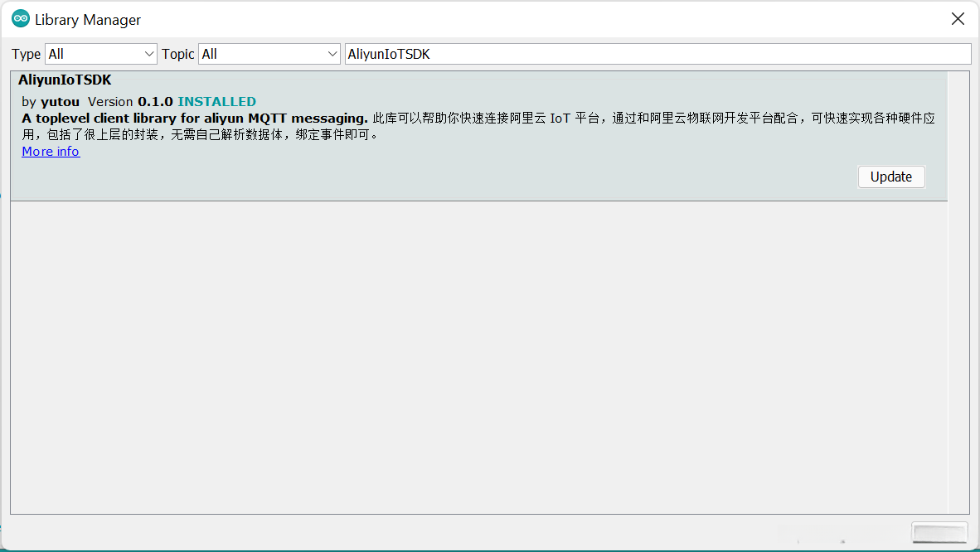Select the AliyunIoTSDK library title
Screen dimensions: 980x552
tap(65, 80)
